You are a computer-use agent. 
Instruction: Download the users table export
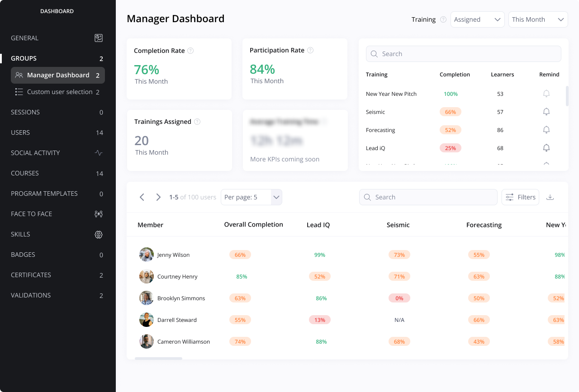pyautogui.click(x=550, y=197)
